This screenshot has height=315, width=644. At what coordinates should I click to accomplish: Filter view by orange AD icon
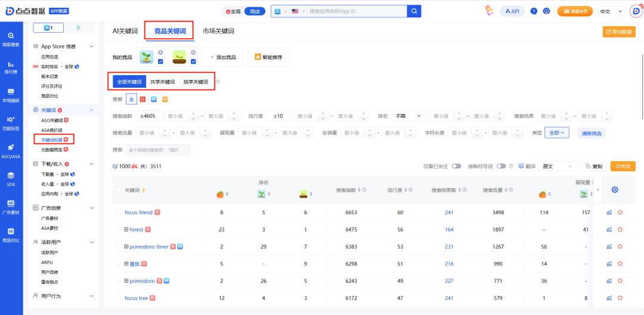[165, 100]
